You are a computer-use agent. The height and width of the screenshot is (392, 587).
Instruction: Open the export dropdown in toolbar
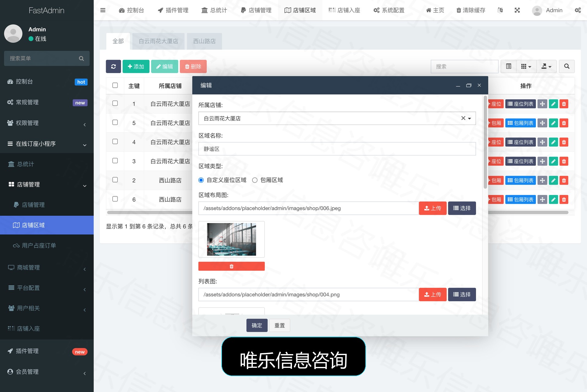(546, 66)
